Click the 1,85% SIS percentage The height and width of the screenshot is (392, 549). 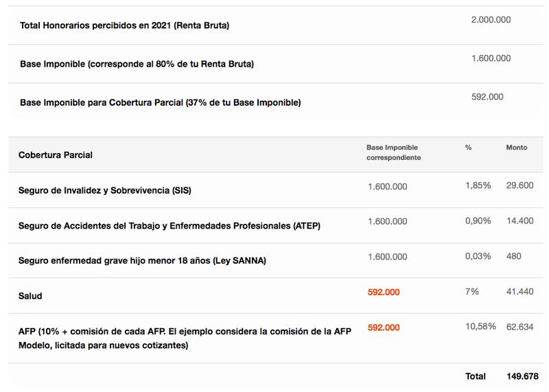point(478,185)
